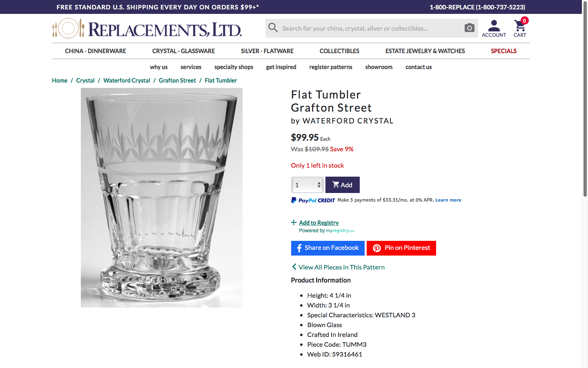Open the Specials menu item
Image resolution: width=588 pixels, height=368 pixels.
pyautogui.click(x=504, y=51)
